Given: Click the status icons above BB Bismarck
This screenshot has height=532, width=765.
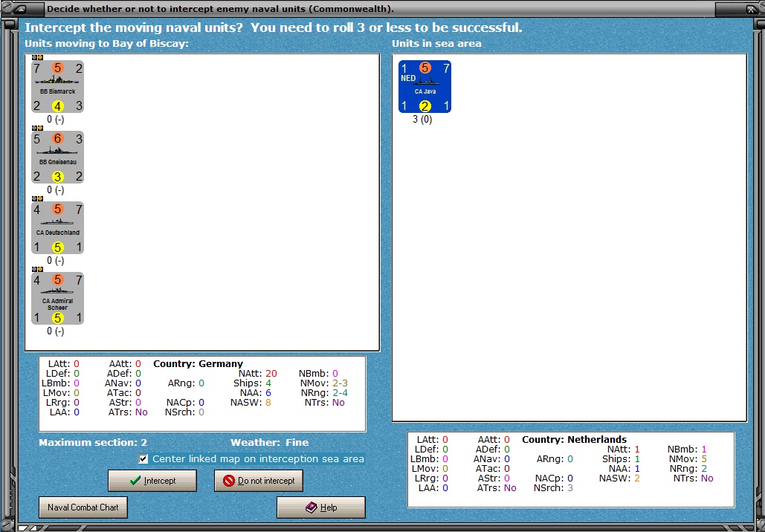Looking at the screenshot, I should point(38,57).
